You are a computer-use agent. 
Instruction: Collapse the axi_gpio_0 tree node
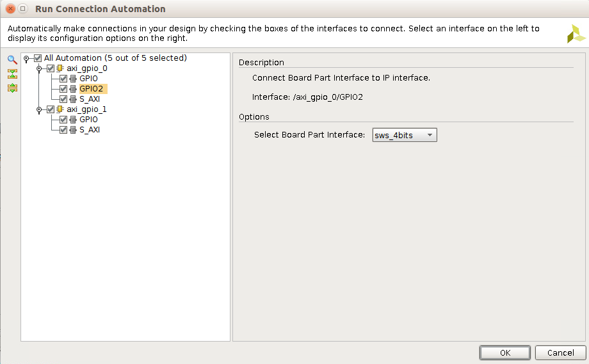39,68
